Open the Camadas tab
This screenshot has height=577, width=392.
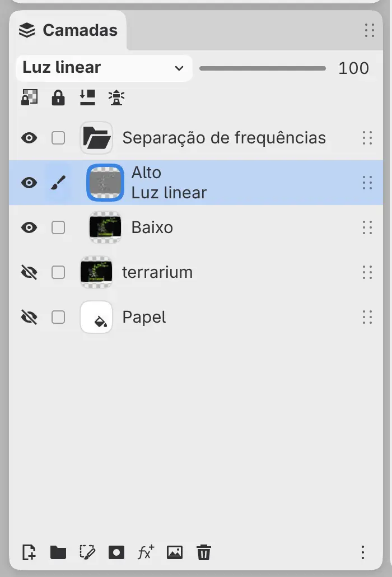[x=68, y=30]
